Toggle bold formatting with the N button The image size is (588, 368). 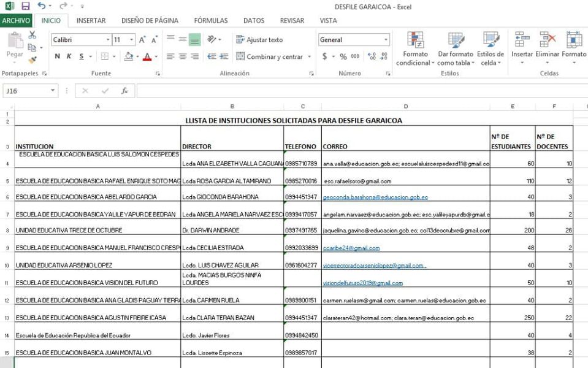pyautogui.click(x=58, y=56)
